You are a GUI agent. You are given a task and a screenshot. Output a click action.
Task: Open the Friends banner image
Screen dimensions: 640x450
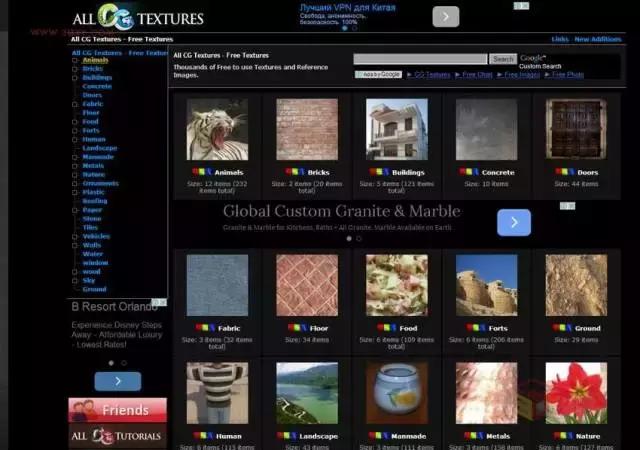[x=117, y=410]
